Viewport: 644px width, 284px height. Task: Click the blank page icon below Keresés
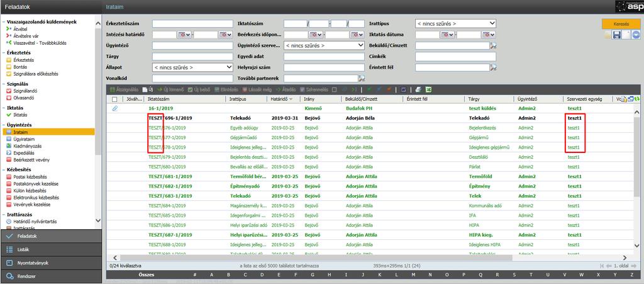click(626, 35)
